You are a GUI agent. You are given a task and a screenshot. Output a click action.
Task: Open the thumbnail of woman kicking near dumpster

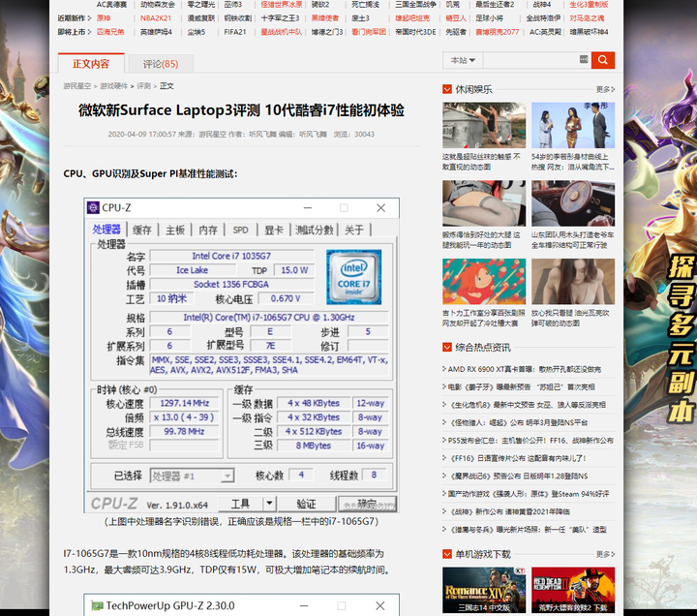[484, 125]
